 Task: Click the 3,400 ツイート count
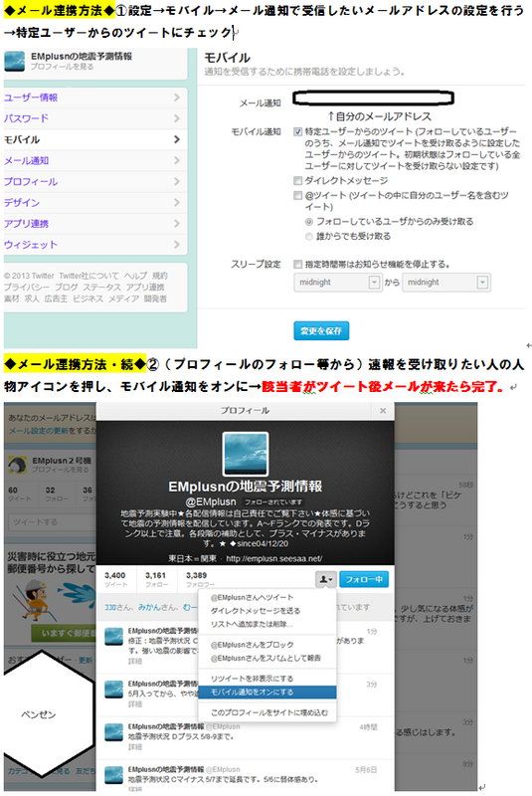115,579
